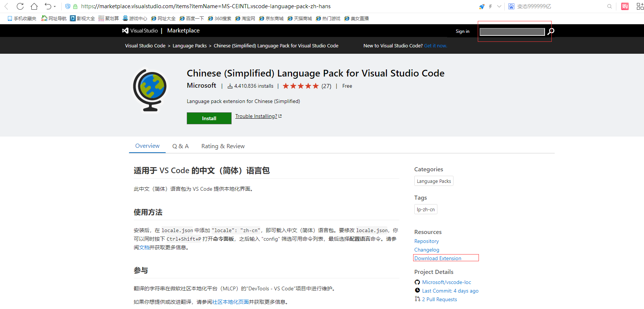Open the 百度一下 bookmark
644x309 pixels.
tap(192, 18)
